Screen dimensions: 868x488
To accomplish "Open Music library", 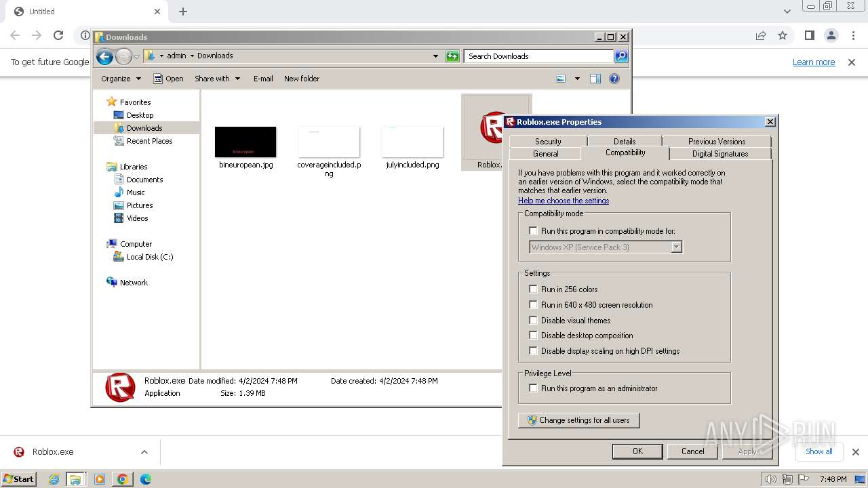I will [x=135, y=192].
